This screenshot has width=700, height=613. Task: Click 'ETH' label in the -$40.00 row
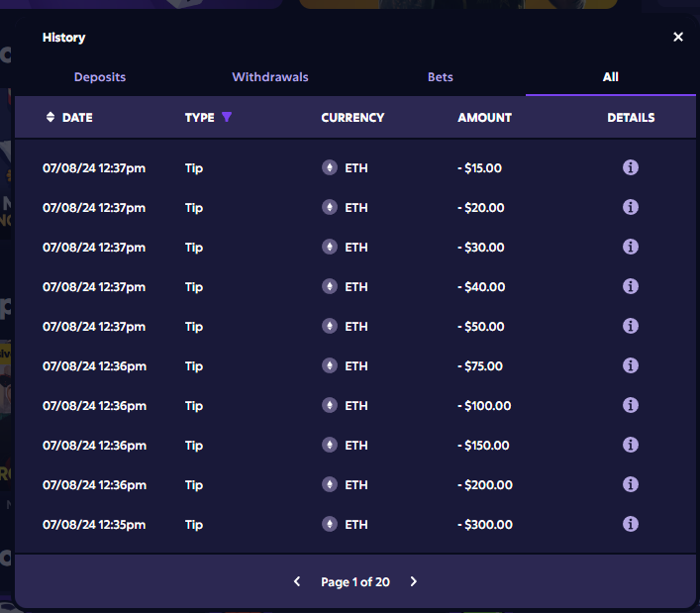[x=356, y=287]
